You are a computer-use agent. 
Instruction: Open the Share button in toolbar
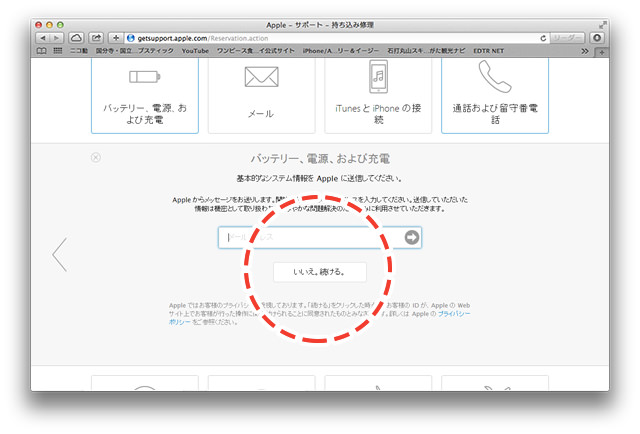click(x=96, y=38)
